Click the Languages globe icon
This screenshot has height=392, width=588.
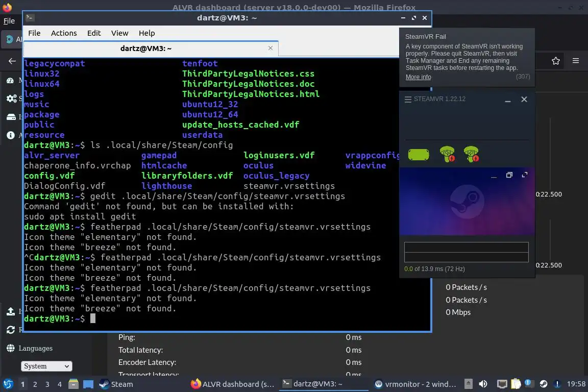11,348
